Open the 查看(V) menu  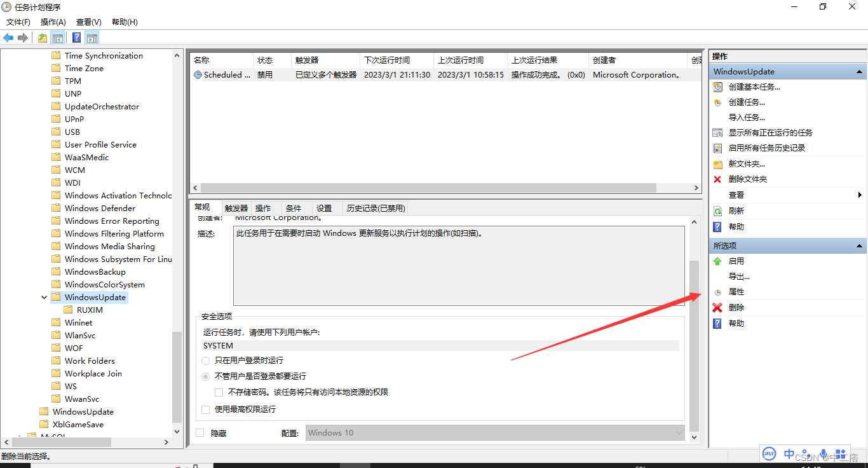tap(88, 22)
